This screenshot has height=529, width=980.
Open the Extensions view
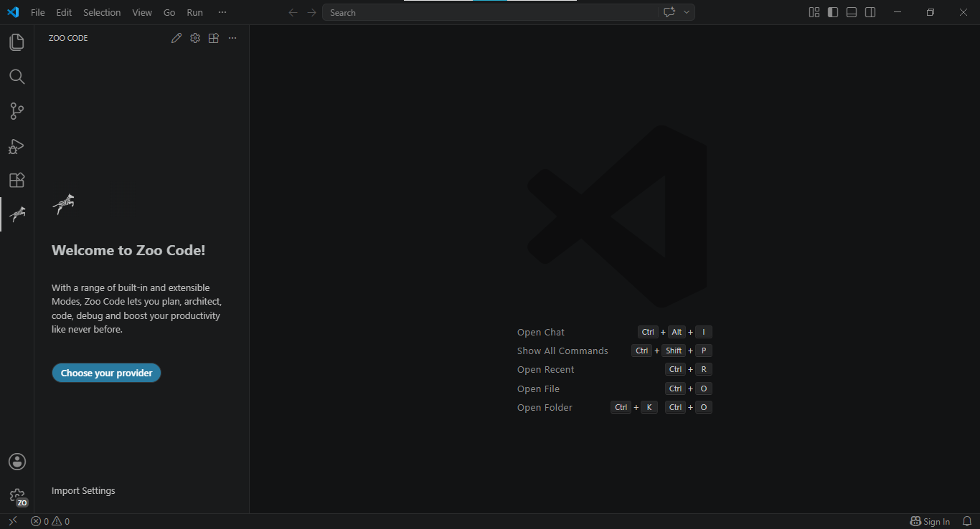click(17, 180)
